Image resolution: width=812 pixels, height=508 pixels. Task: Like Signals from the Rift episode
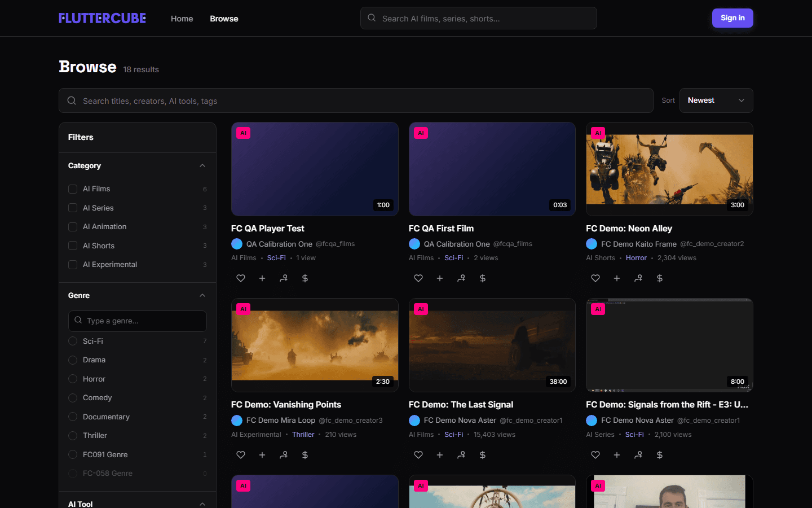(x=595, y=455)
